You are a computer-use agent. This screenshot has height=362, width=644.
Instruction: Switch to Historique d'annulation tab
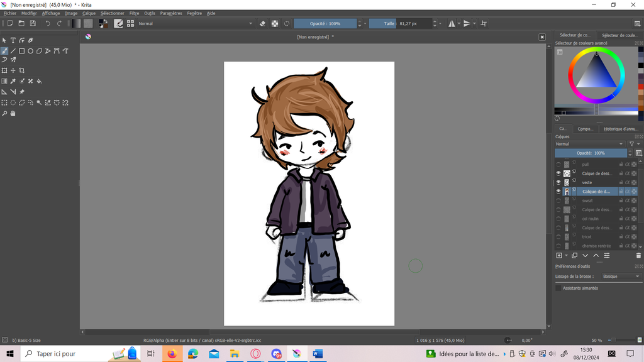(620, 129)
